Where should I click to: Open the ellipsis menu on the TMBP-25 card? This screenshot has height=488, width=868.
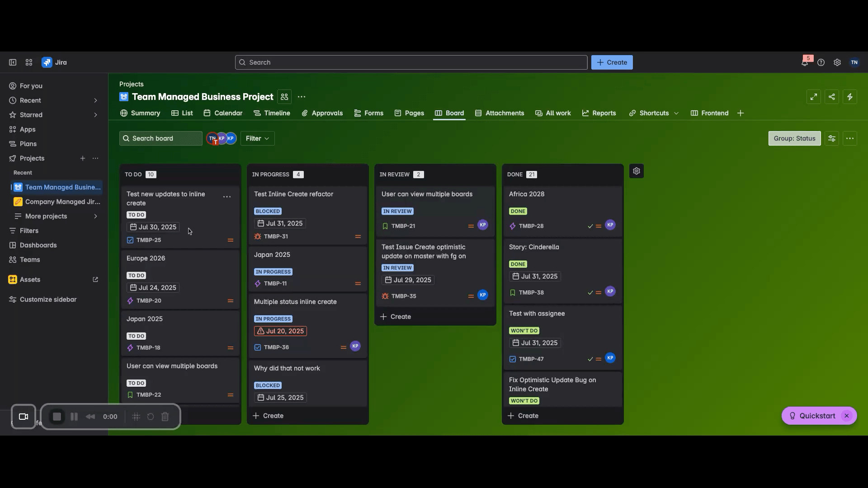coord(227,197)
